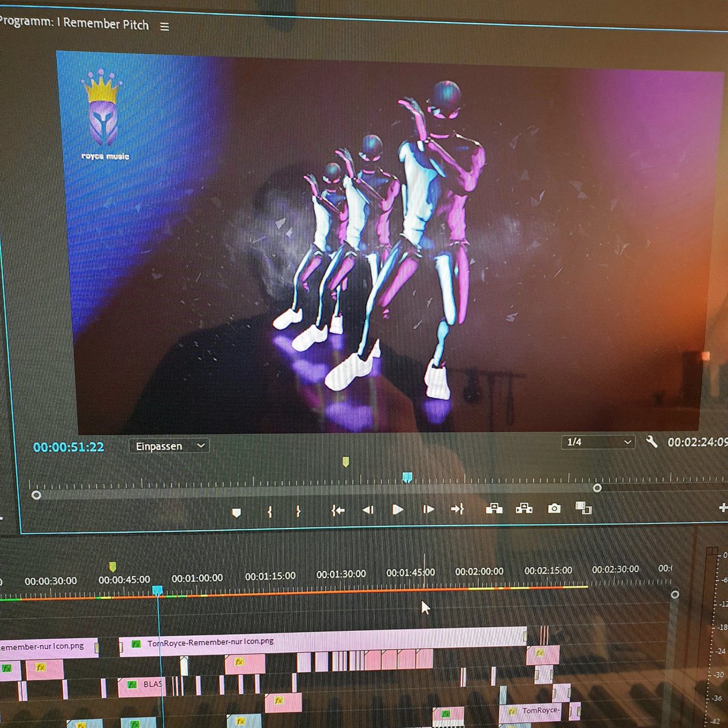This screenshot has height=728, width=728.
Task: Click the Extract button
Action: [x=524, y=508]
